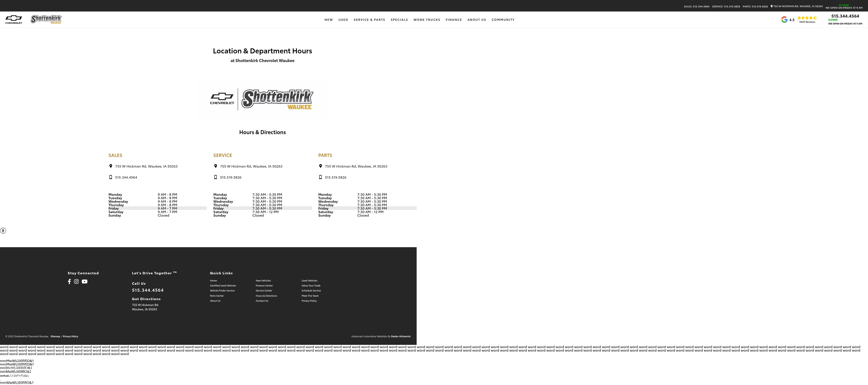Call the SERVICE number 515.519.5826 in hours section
868x385 pixels.
click(x=231, y=177)
